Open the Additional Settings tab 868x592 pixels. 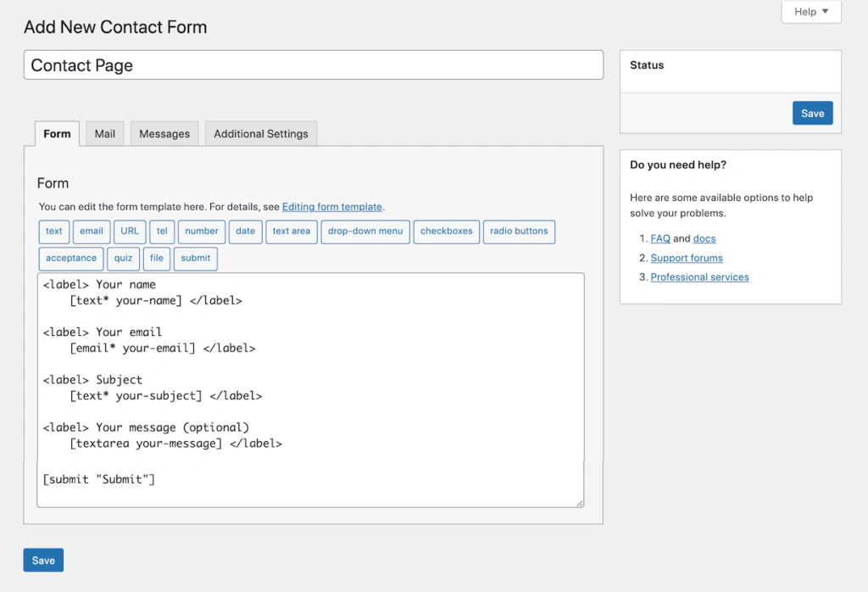point(261,134)
